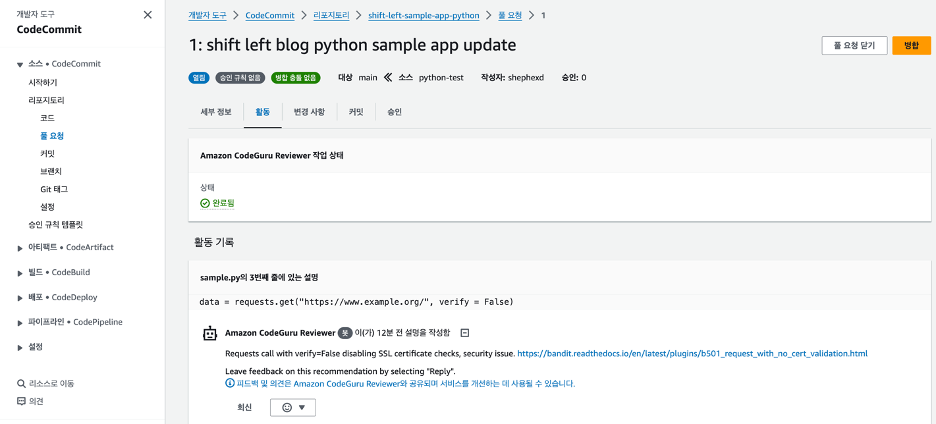Select 풀 요청 in the sidebar

click(52, 136)
